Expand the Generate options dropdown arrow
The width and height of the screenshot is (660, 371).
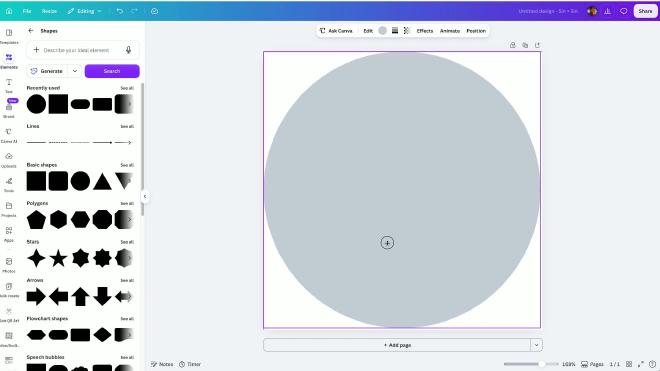75,71
